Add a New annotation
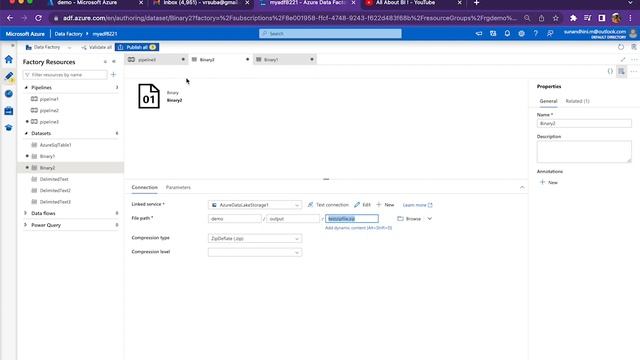This screenshot has width=640, height=360. [x=549, y=182]
